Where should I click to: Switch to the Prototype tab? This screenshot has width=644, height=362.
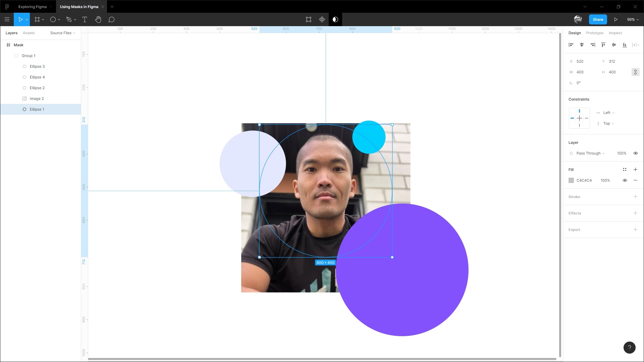click(x=594, y=33)
